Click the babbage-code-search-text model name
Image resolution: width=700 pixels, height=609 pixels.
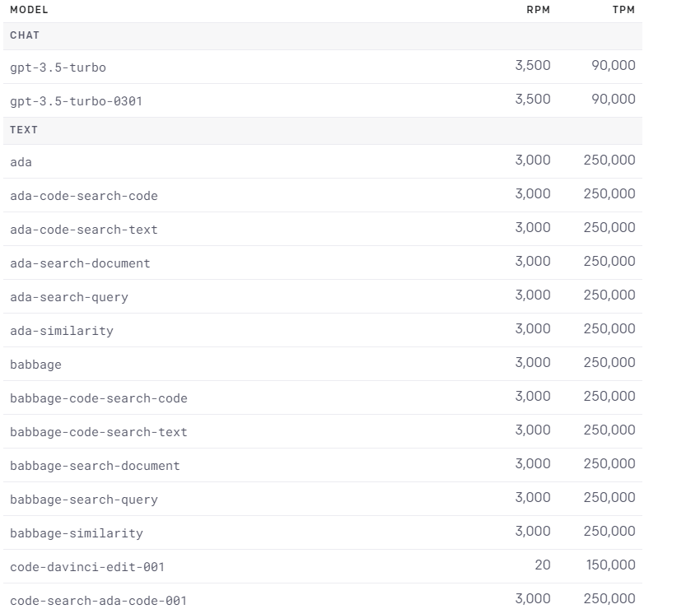click(x=99, y=432)
